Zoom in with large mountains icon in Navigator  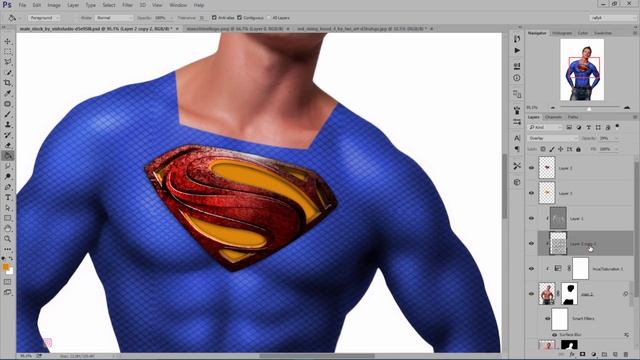tap(627, 107)
